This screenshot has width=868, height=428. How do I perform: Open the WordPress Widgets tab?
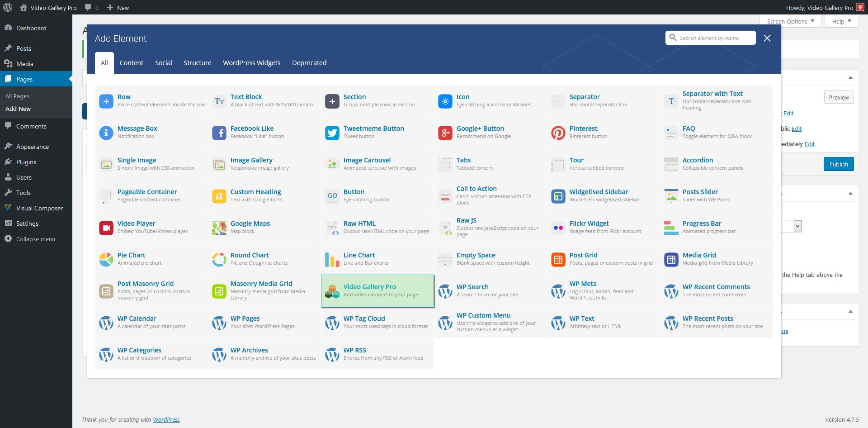click(x=252, y=63)
